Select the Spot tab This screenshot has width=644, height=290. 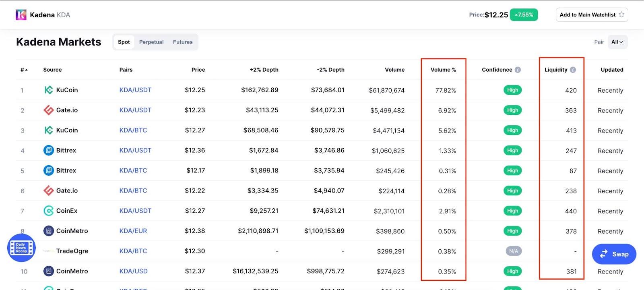point(124,42)
